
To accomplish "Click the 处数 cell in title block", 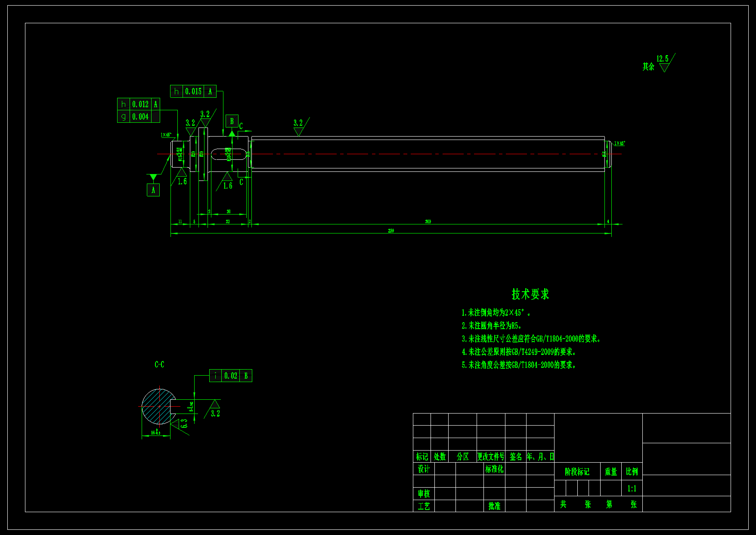I will pyautogui.click(x=440, y=457).
